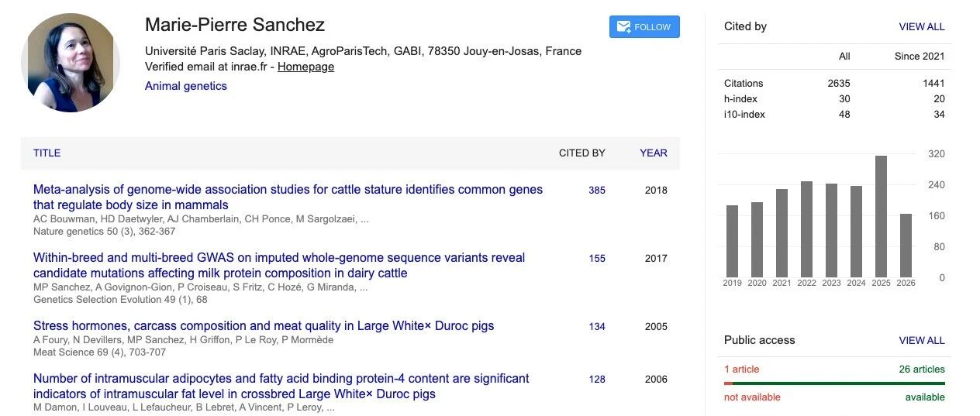Open the 26 articles available link
Screen dimensions: 980x416
click(x=922, y=370)
